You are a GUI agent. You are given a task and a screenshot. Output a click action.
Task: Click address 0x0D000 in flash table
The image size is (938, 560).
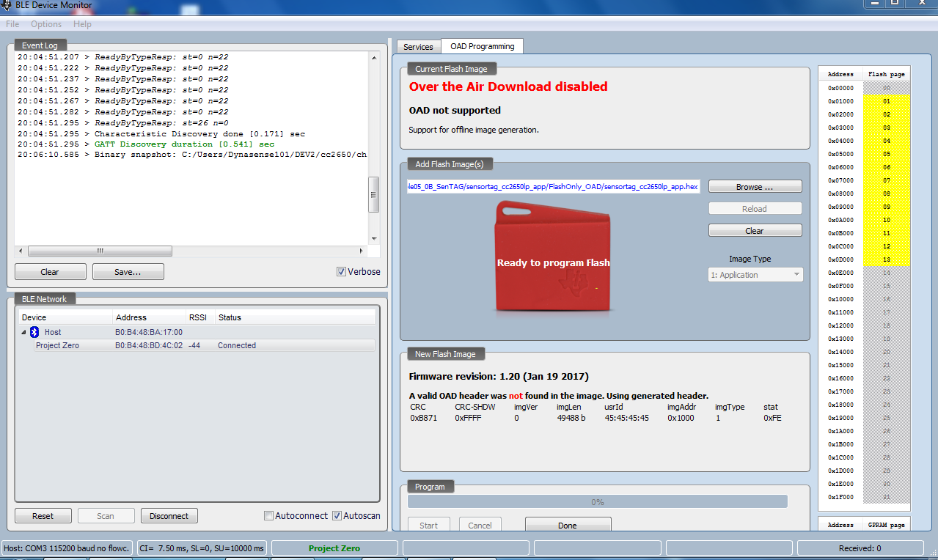tap(840, 259)
